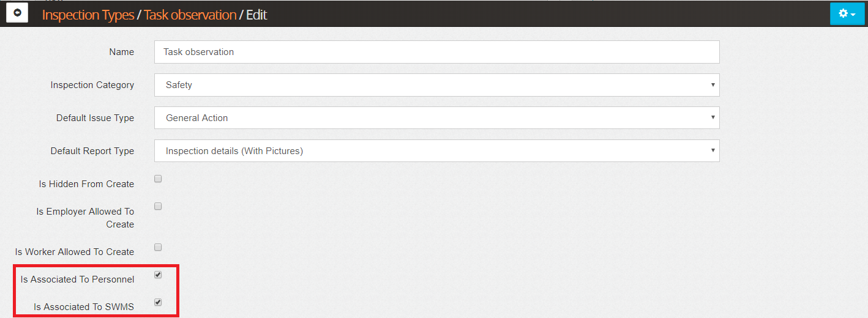The width and height of the screenshot is (868, 318).
Task: Go to Inspection Types breadcrumb
Action: tap(88, 15)
